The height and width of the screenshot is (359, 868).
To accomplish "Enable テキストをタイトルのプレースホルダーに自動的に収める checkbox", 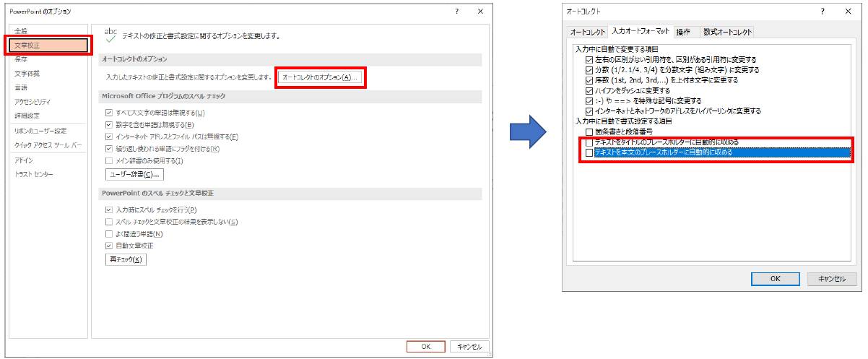I will point(590,143).
